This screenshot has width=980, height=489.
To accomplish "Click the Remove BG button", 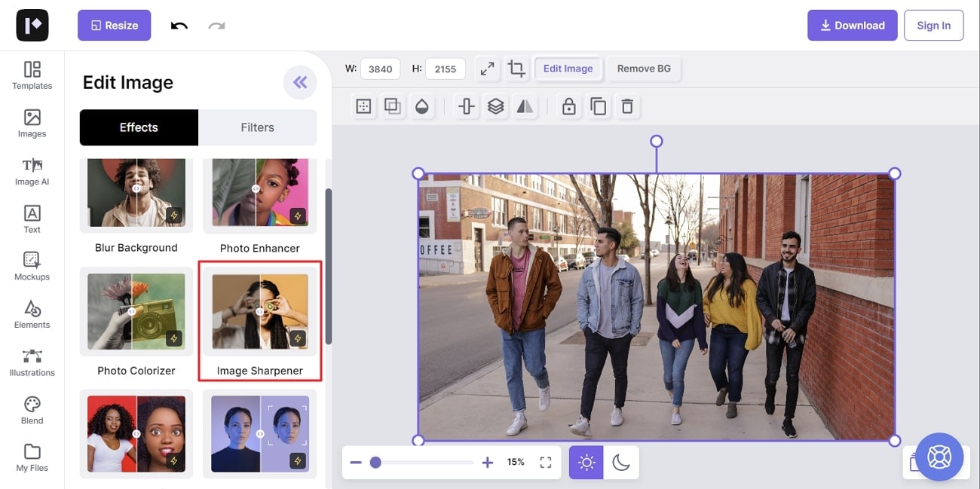I will (644, 69).
